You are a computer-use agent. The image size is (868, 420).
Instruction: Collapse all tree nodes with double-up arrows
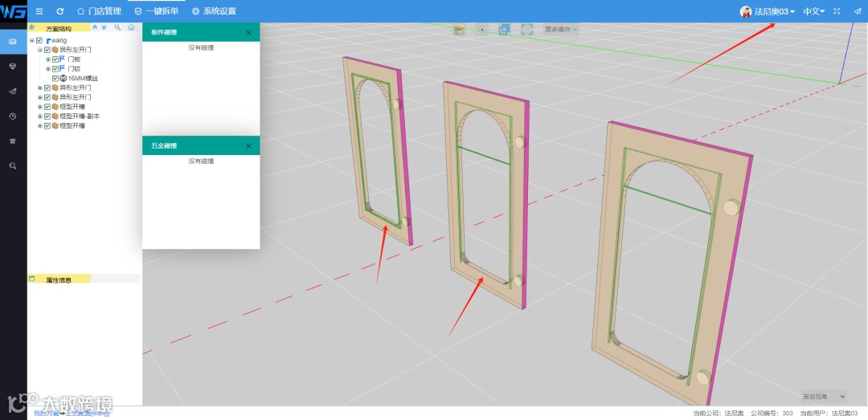click(x=95, y=27)
